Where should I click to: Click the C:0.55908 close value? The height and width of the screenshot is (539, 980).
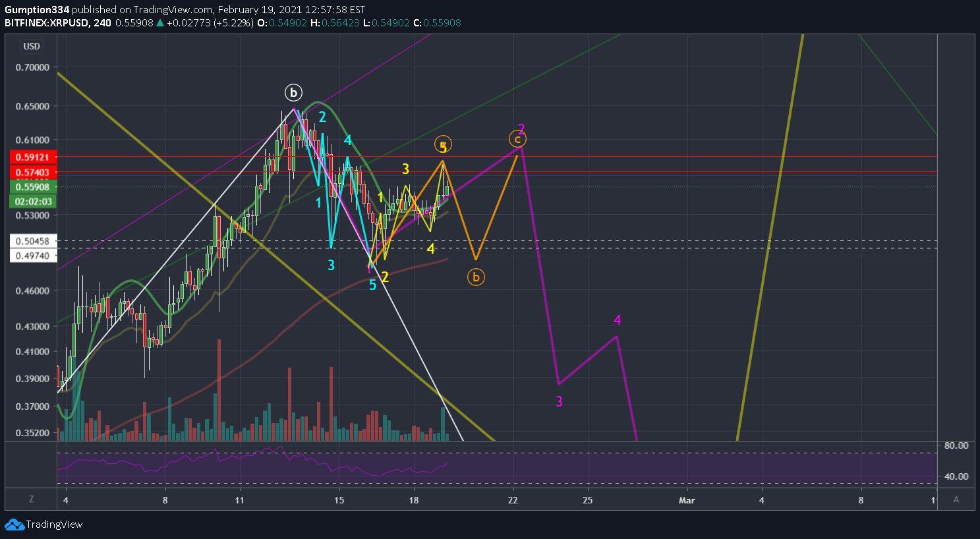pyautogui.click(x=438, y=22)
